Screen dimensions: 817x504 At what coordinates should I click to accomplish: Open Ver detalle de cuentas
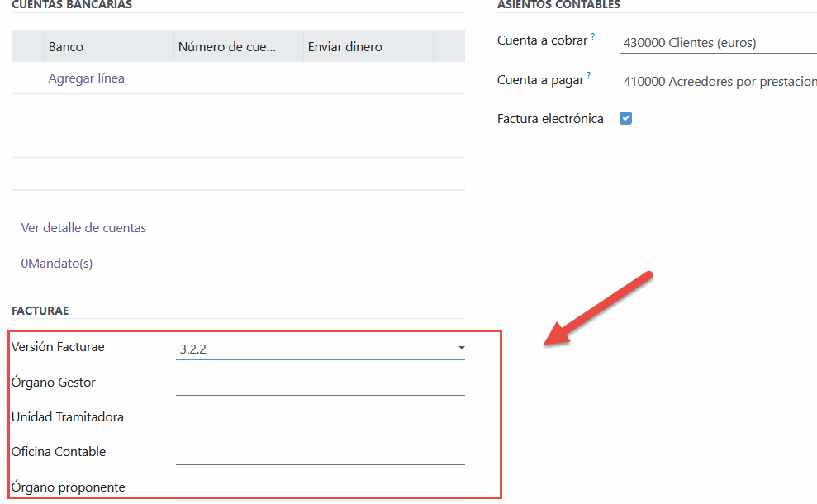point(83,228)
